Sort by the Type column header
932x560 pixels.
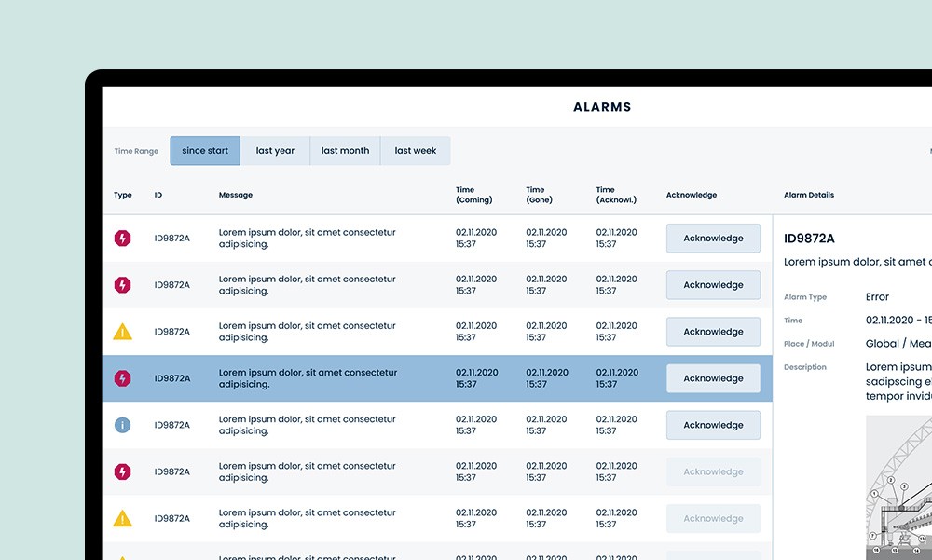tap(123, 196)
